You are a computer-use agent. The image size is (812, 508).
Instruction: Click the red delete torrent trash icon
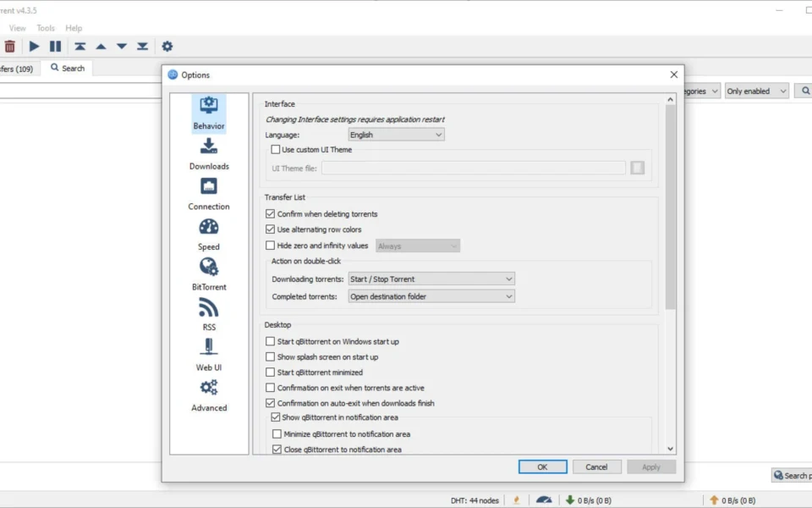coord(9,47)
